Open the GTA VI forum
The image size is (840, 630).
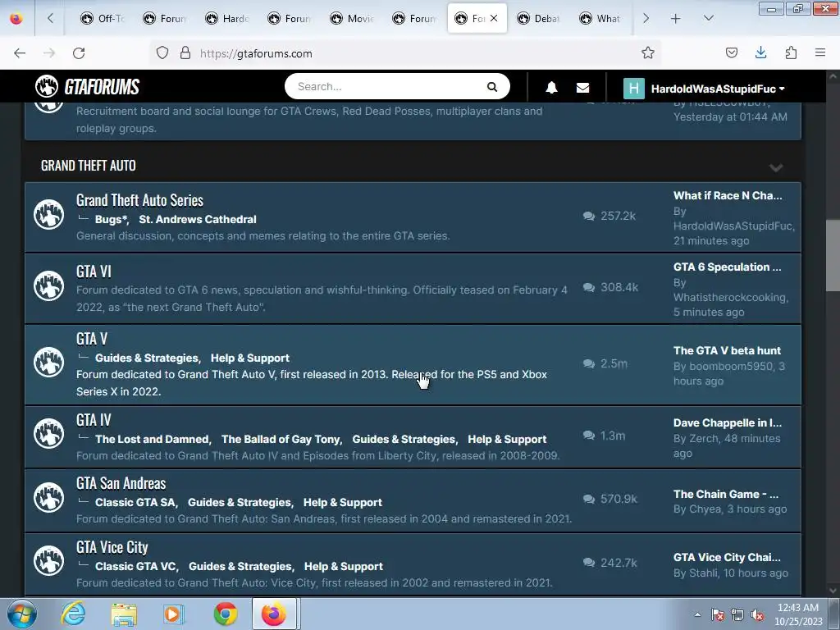point(94,272)
